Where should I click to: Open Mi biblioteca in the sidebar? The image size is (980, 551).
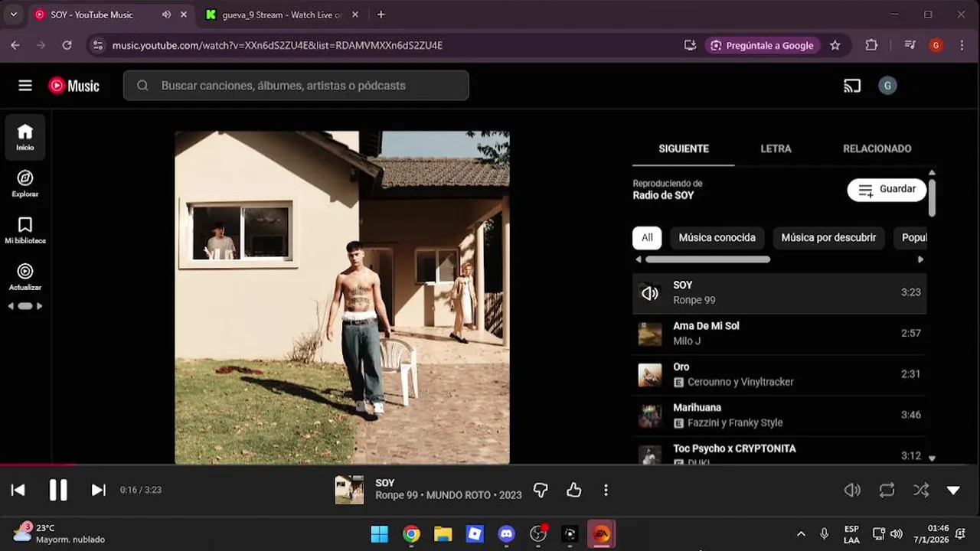coord(25,230)
